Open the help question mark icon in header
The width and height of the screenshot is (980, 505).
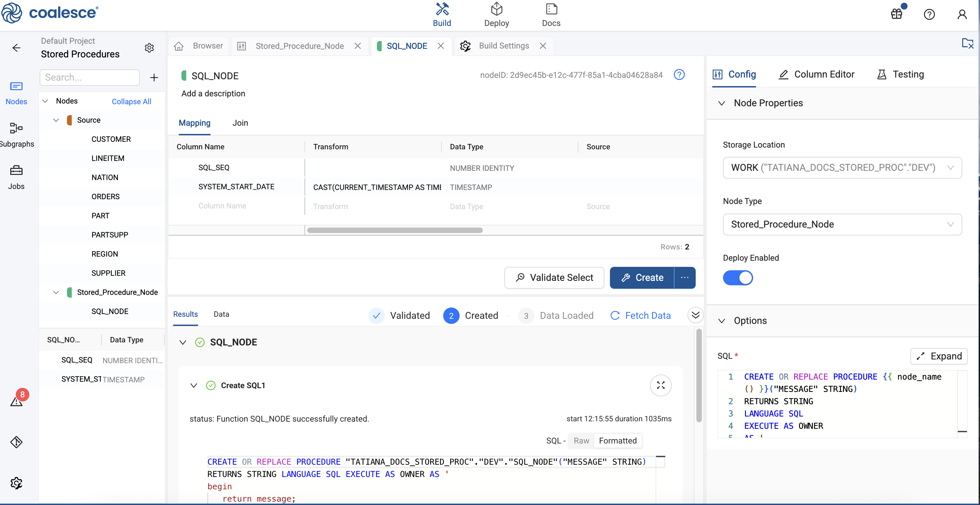[929, 14]
